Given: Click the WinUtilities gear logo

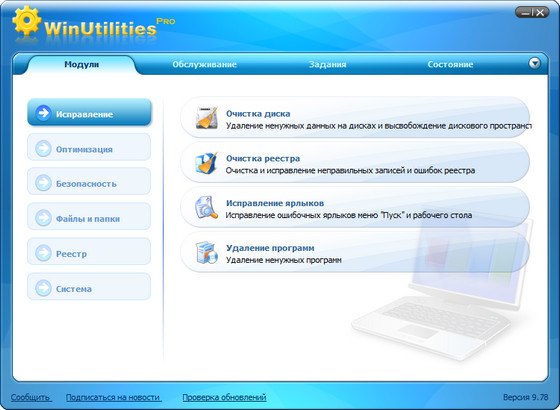Looking at the screenshot, I should click(x=27, y=21).
